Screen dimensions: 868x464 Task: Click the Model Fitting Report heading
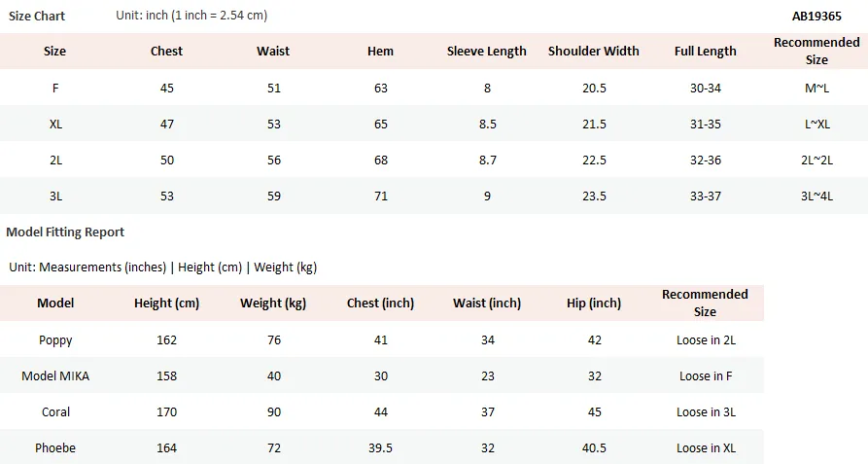[x=65, y=232]
